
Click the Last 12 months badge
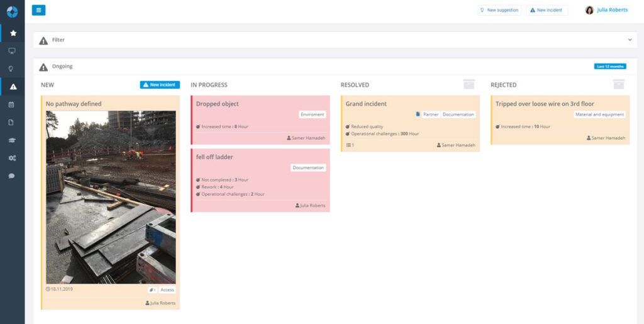coord(610,66)
